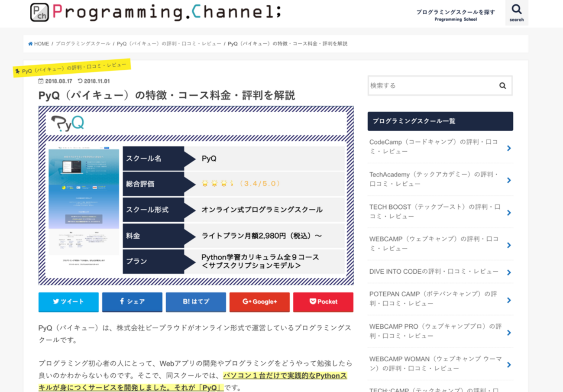Click the chevron beside TechAcademy
The width and height of the screenshot is (563, 392).
(509, 180)
